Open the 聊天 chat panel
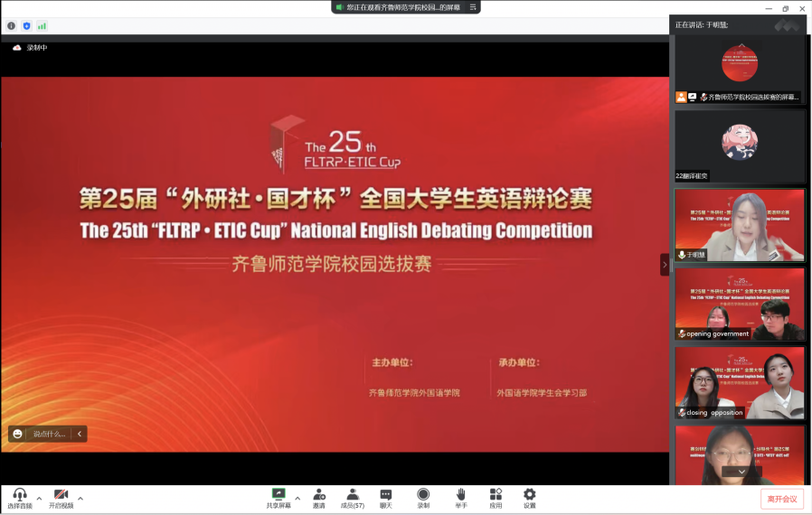 [x=386, y=497]
